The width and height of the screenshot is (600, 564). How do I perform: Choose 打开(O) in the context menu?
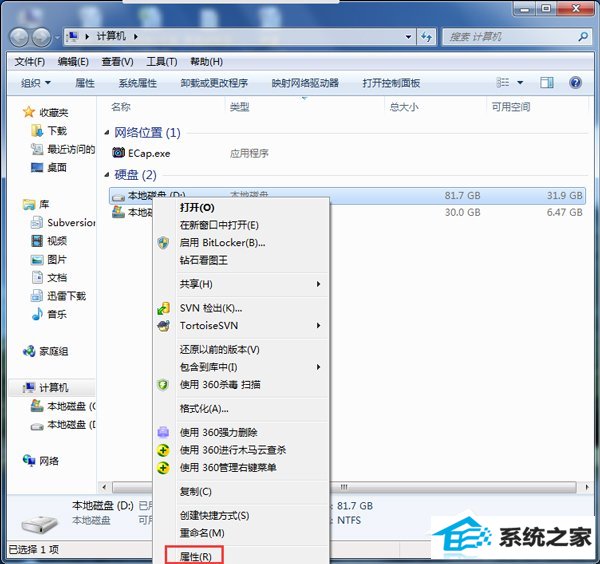click(197, 207)
